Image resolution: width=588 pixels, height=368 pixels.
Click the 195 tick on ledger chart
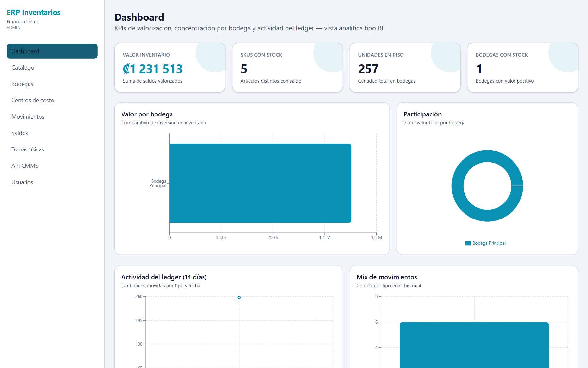coord(139,320)
